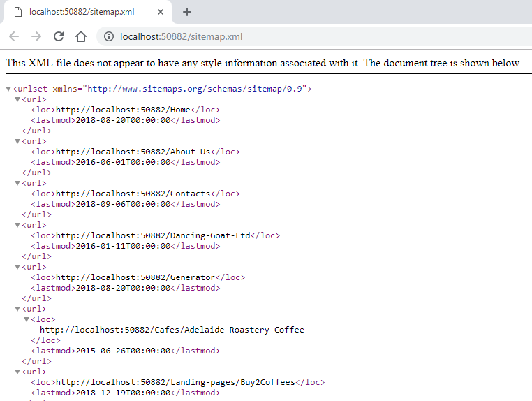Collapse the url node containing Home
Viewport: 532px width, 401px height.
tap(17, 99)
